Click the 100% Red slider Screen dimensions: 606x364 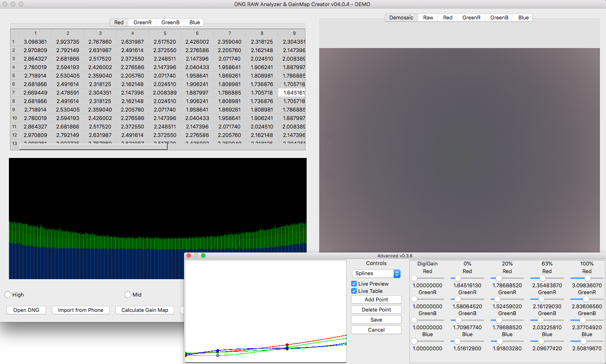tap(587, 278)
